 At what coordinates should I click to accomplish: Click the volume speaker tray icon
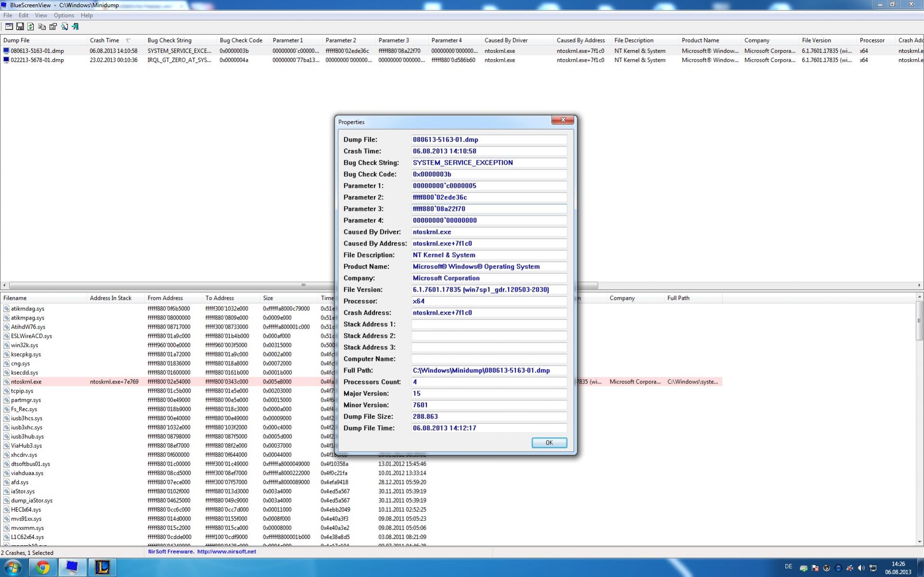(x=861, y=568)
